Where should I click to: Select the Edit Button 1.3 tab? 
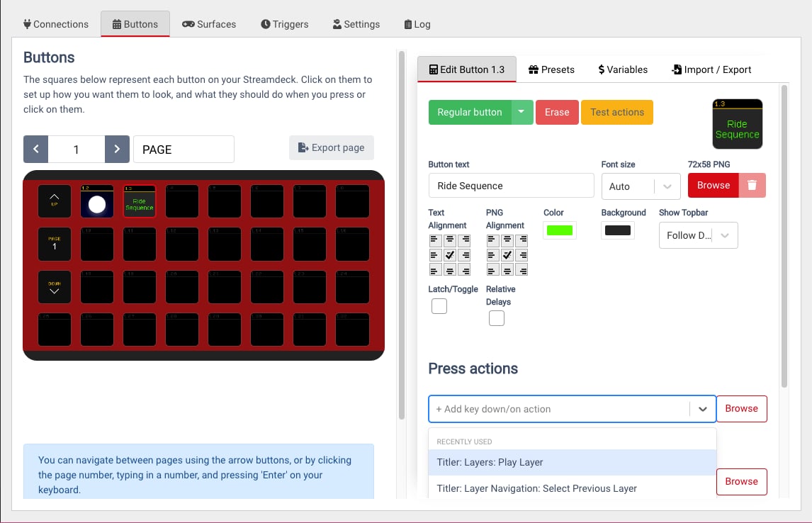point(467,69)
